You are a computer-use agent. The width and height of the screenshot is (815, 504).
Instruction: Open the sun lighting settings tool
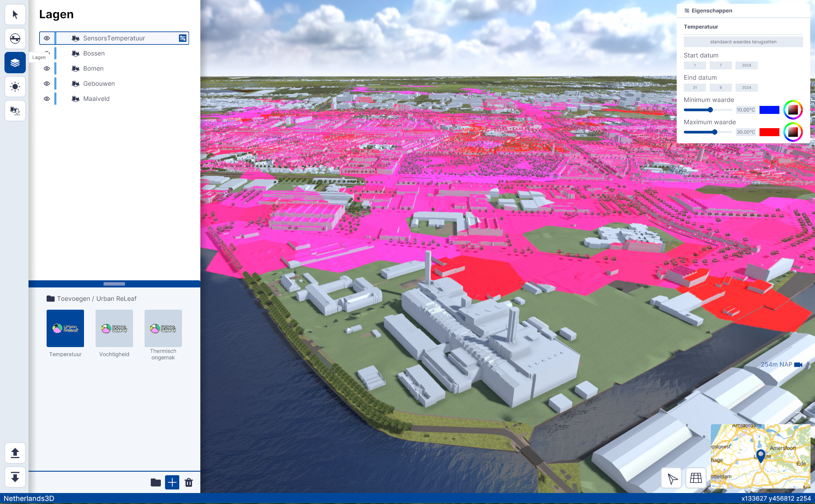pos(15,87)
